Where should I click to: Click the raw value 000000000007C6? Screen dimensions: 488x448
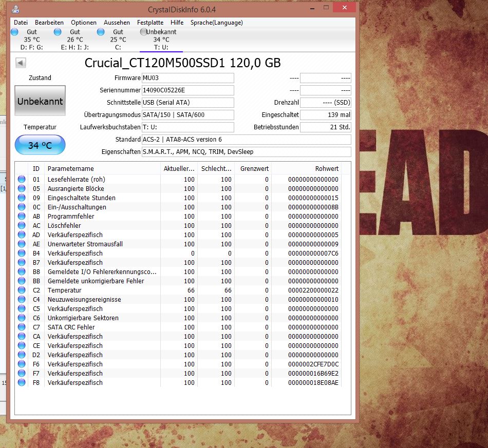(313, 253)
